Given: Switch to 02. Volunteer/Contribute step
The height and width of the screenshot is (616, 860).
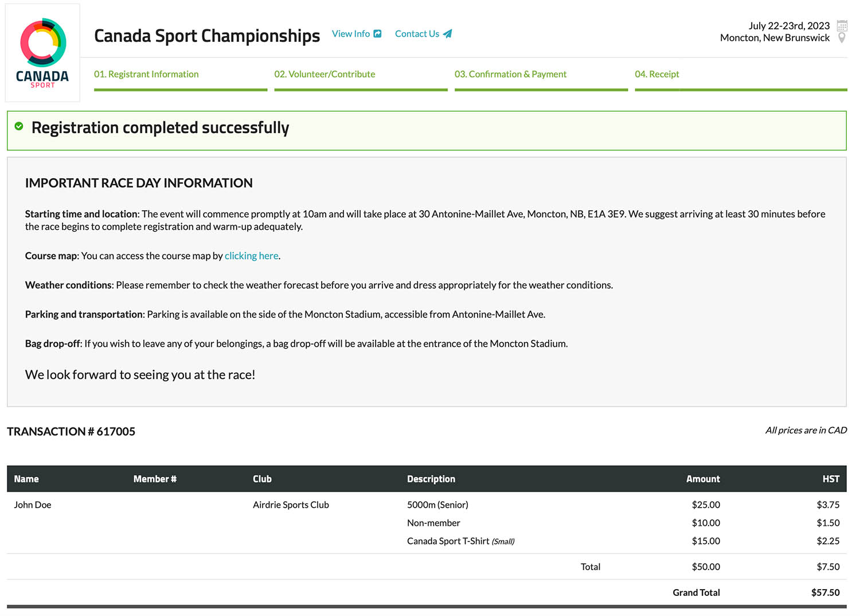Looking at the screenshot, I should [x=325, y=74].
